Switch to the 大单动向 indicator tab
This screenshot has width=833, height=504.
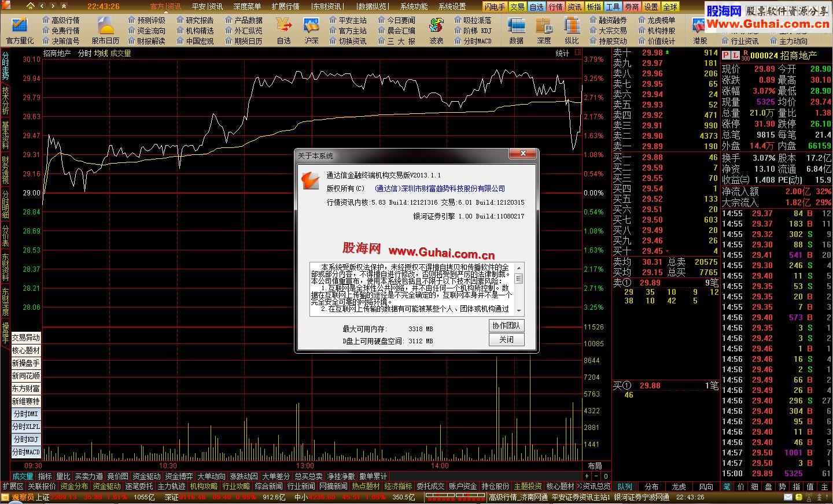pos(211,476)
